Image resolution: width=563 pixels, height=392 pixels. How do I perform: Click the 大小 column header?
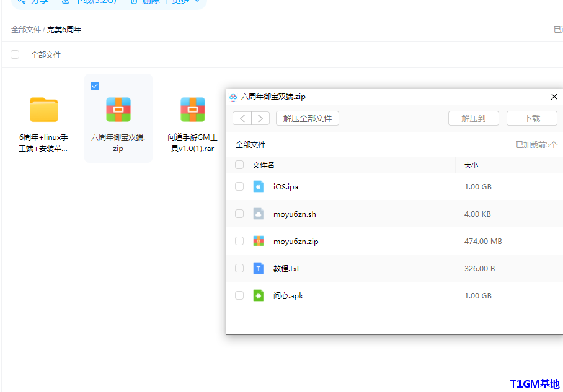tap(471, 165)
